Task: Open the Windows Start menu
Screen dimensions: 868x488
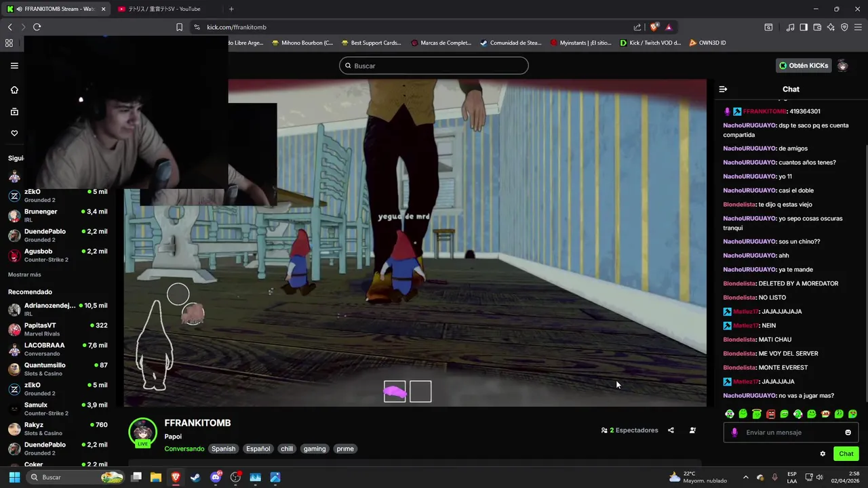Action: pos(14,477)
